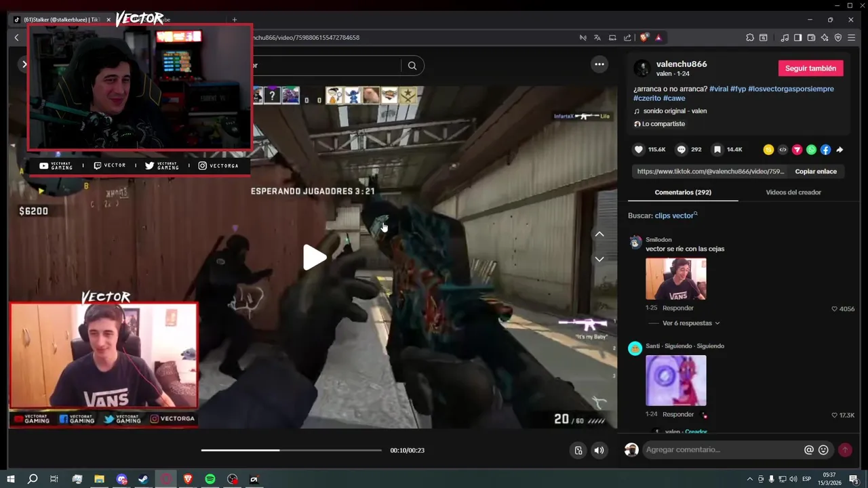This screenshot has width=868, height=488.
Task: Seek using the video progress bar
Action: click(x=292, y=450)
